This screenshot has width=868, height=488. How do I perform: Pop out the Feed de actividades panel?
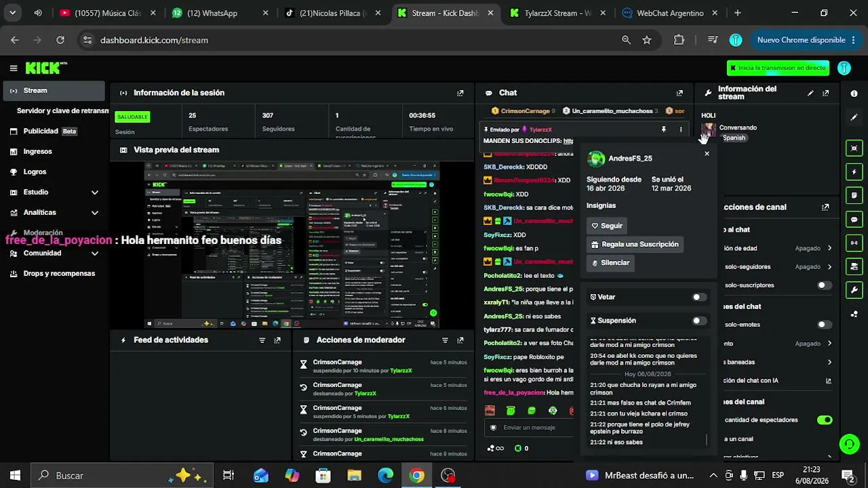(277, 340)
